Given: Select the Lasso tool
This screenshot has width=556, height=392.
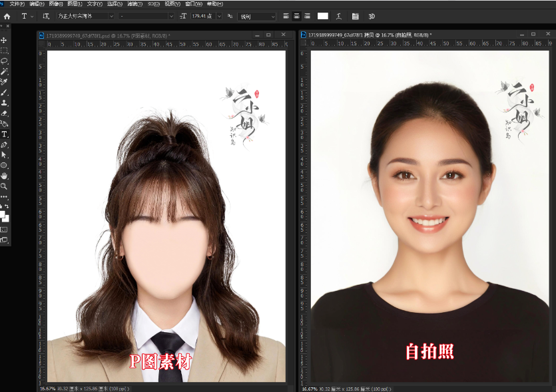Looking at the screenshot, I should [4, 61].
